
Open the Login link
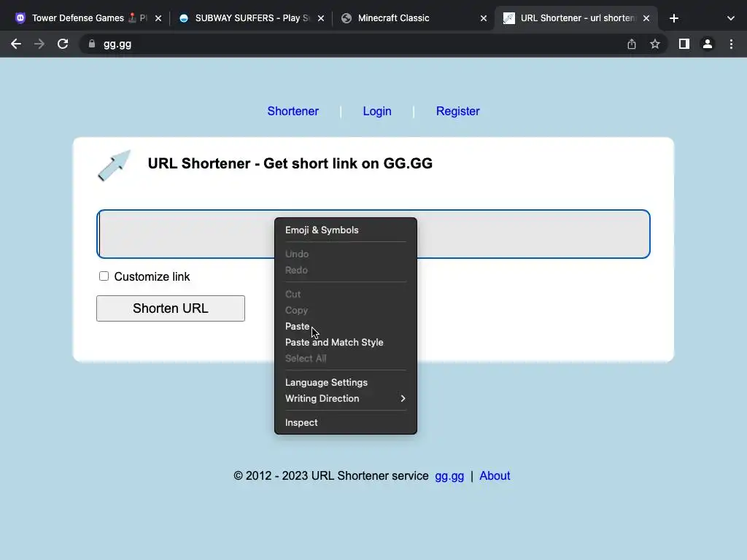377,111
